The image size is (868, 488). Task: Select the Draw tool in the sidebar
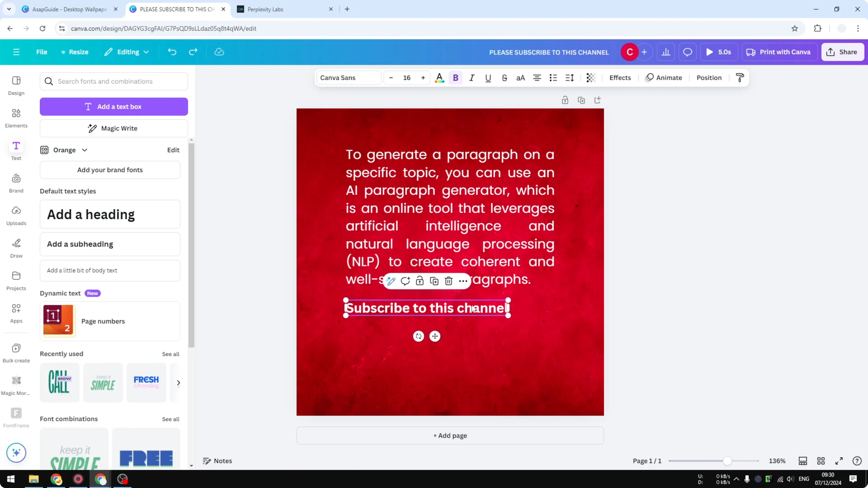pos(16,248)
